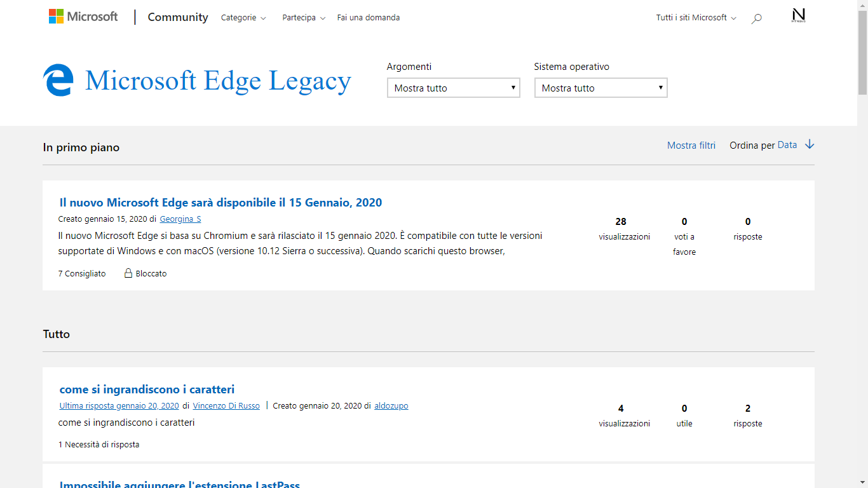Click 1 Necessità di risposta label

coord(98,445)
